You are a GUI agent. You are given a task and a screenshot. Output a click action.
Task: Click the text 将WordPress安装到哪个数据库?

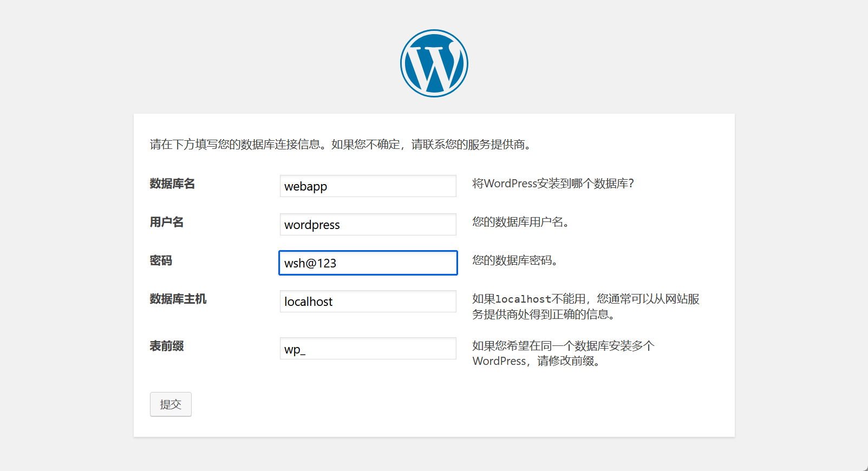tap(553, 184)
